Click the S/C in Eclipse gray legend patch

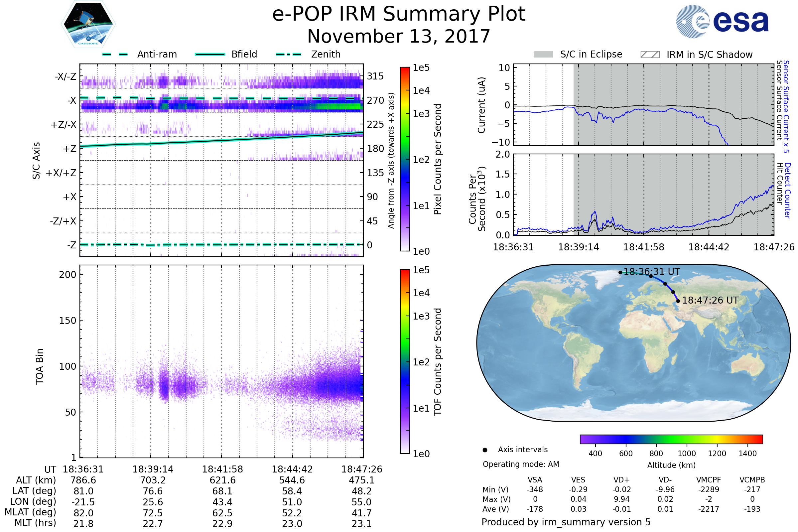point(543,55)
